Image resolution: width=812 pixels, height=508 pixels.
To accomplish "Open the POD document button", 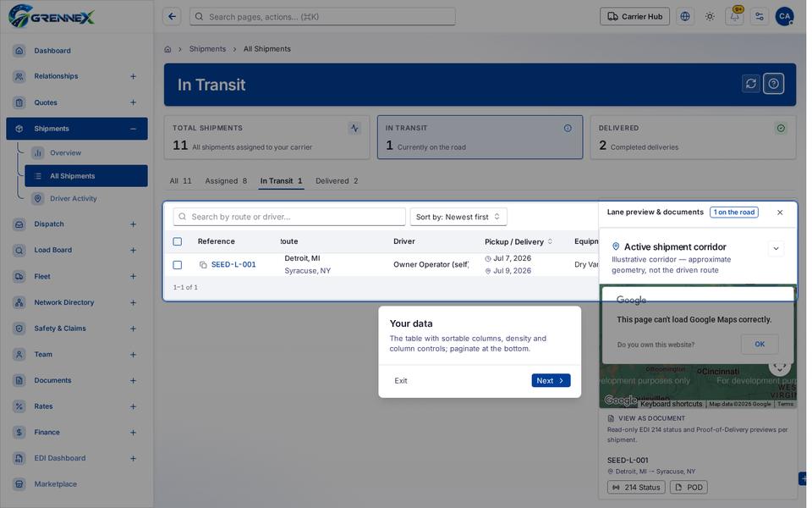I will coord(689,488).
